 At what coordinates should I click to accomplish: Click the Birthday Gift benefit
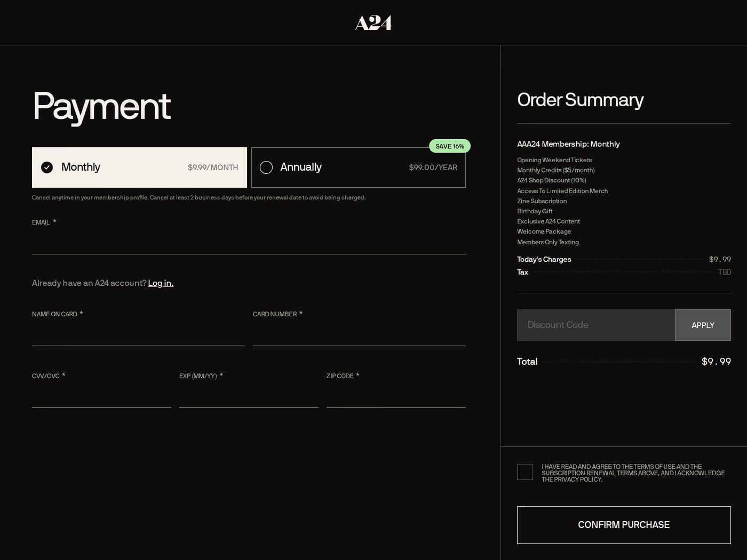pos(535,211)
